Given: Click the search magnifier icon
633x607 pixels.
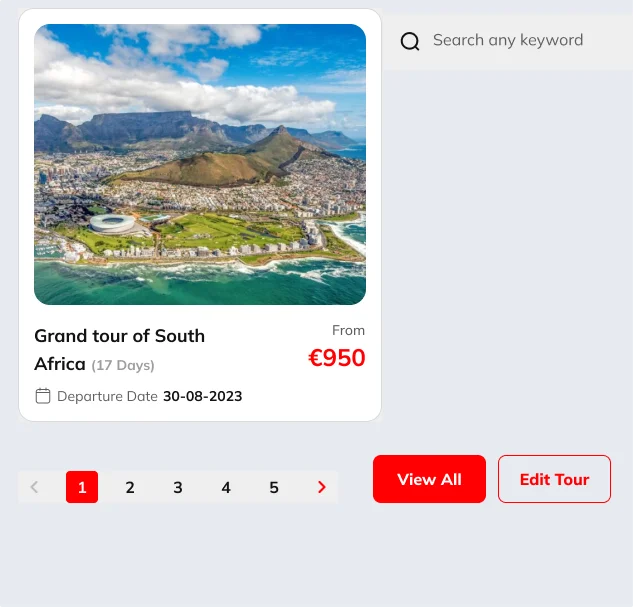Looking at the screenshot, I should (x=410, y=41).
